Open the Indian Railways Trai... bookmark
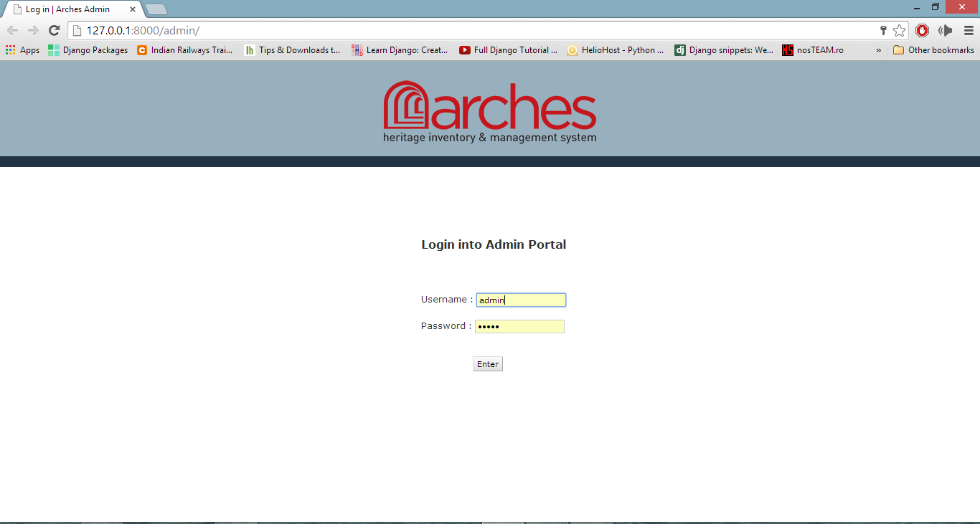Screen dimensions: 980x524 (185, 50)
